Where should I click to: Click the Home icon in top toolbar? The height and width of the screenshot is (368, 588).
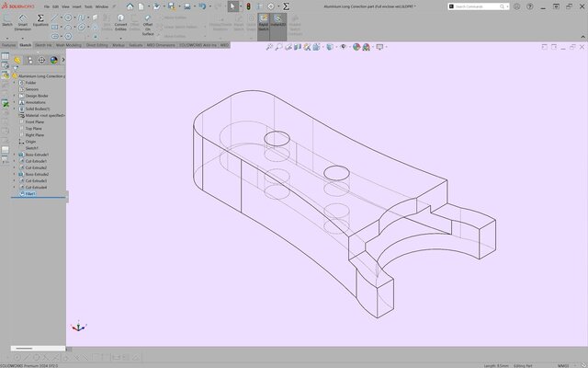coord(130,6)
